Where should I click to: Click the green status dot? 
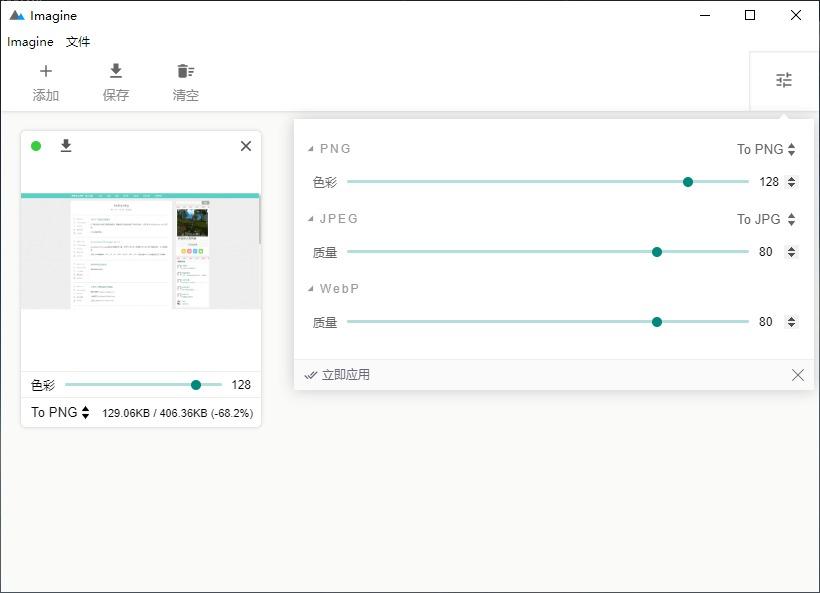(x=36, y=146)
